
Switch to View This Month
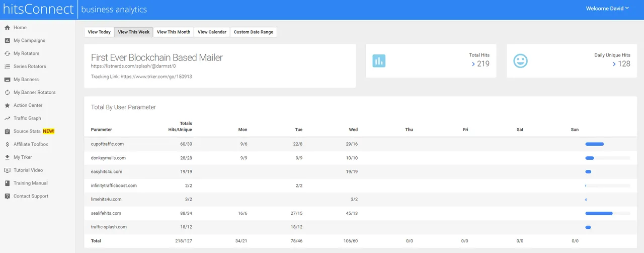174,32
